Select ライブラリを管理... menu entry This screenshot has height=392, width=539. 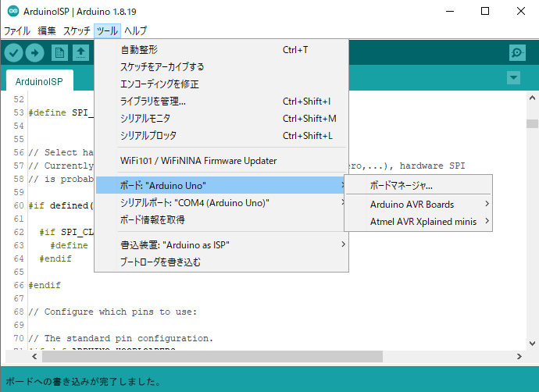tap(152, 101)
